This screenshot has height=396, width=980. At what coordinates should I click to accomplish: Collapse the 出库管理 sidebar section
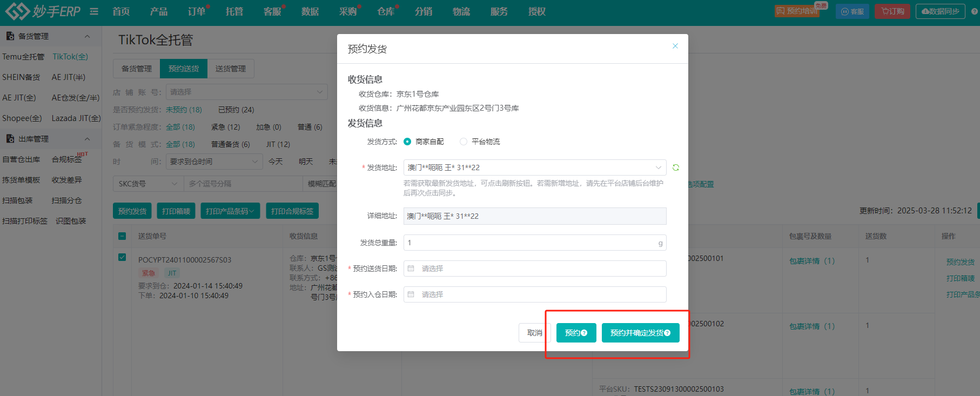[x=87, y=139]
